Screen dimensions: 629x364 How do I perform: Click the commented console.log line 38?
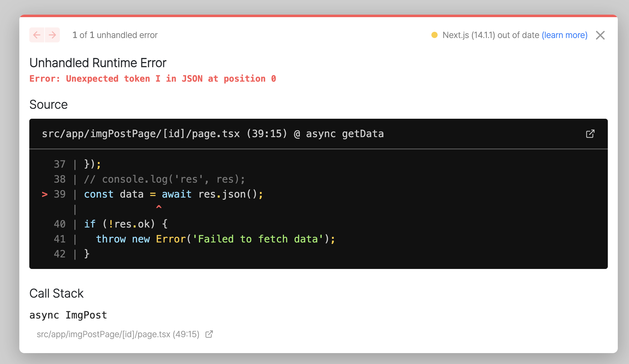click(x=164, y=179)
